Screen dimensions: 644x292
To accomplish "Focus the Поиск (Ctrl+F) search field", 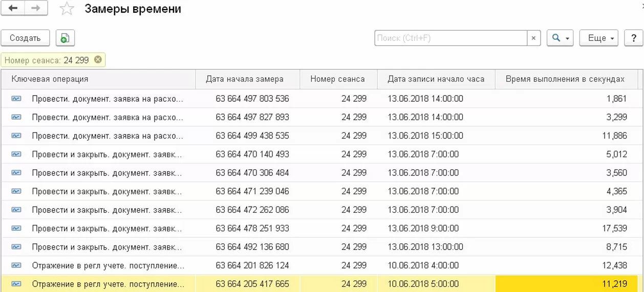I will [450, 38].
